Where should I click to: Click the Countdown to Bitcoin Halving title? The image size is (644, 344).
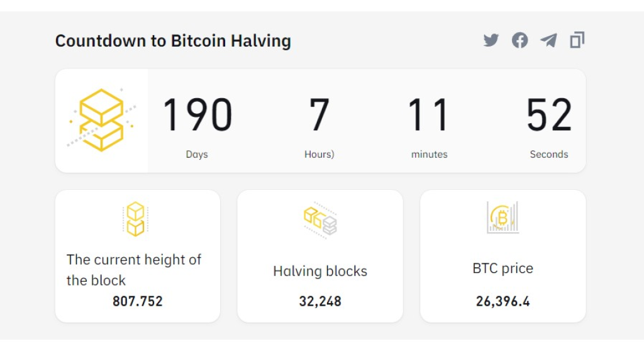[x=173, y=41]
